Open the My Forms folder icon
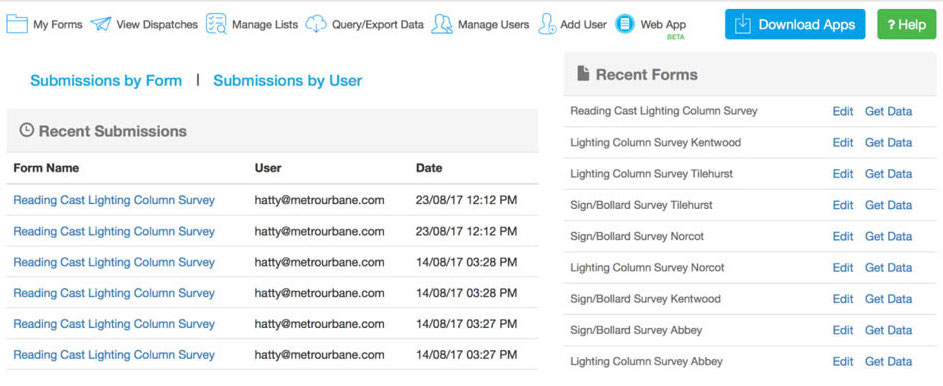The height and width of the screenshot is (386, 943). click(17, 24)
